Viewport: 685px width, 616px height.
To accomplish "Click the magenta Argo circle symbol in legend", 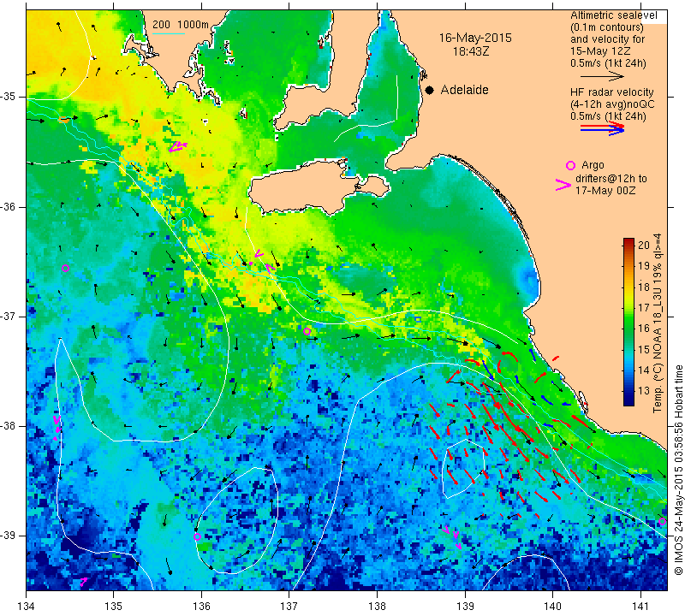I will coord(570,165).
